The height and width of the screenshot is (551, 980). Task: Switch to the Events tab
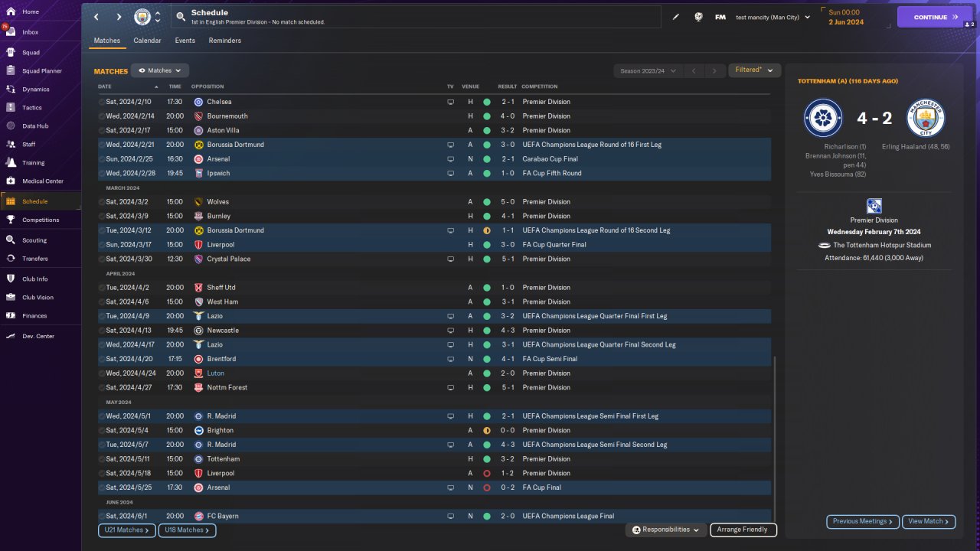[x=185, y=41]
